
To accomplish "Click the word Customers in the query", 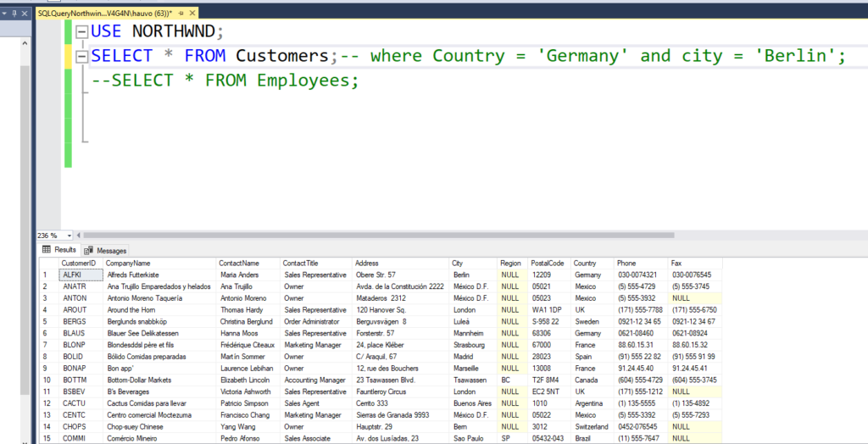I will pyautogui.click(x=282, y=56).
